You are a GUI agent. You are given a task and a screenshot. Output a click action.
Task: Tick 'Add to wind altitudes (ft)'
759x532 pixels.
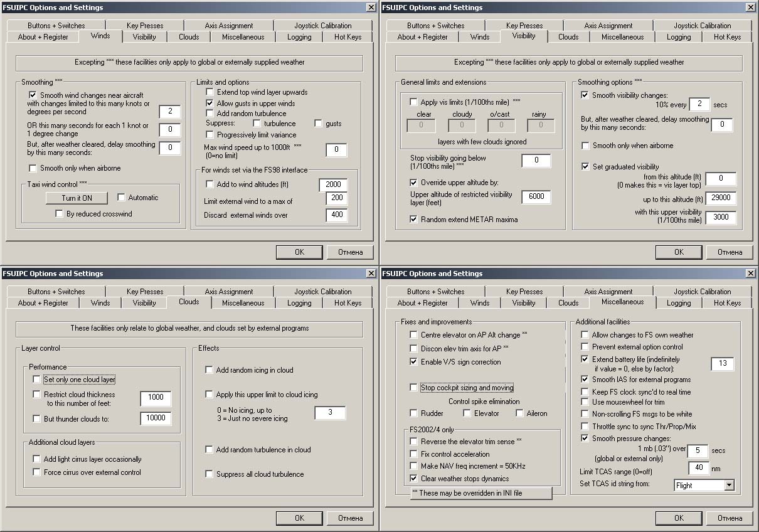pos(210,184)
